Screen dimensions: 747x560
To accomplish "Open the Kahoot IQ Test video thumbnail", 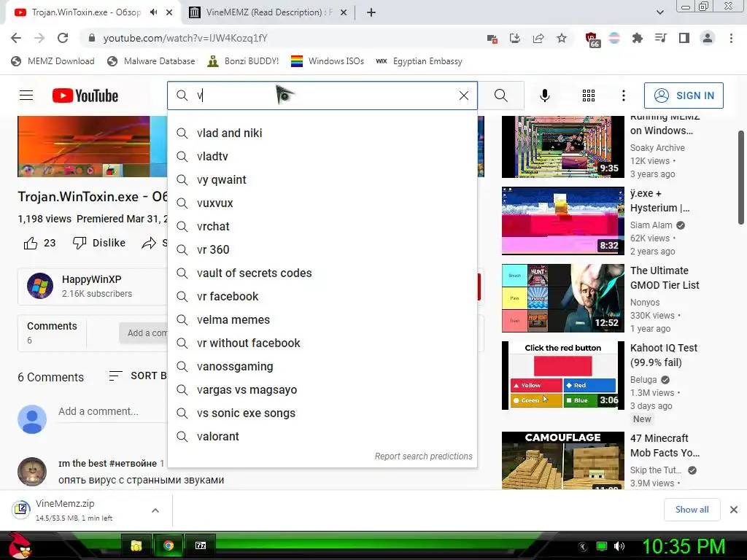I will (562, 376).
